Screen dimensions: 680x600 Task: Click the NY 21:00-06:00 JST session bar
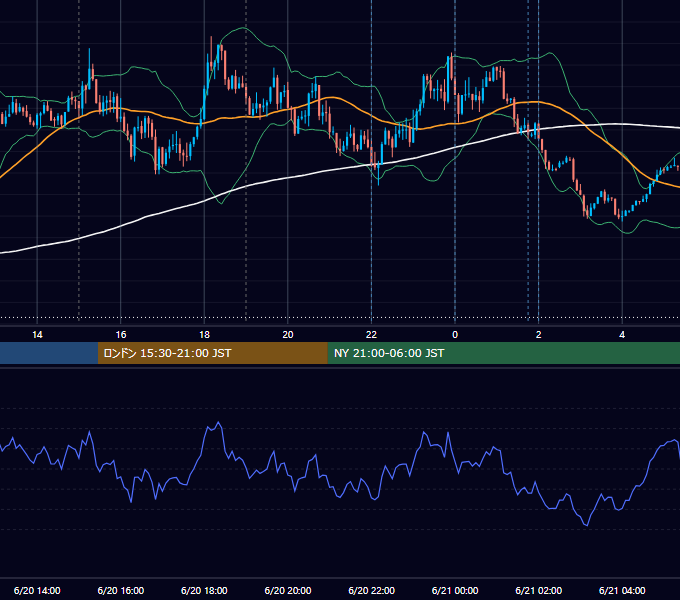tap(503, 353)
